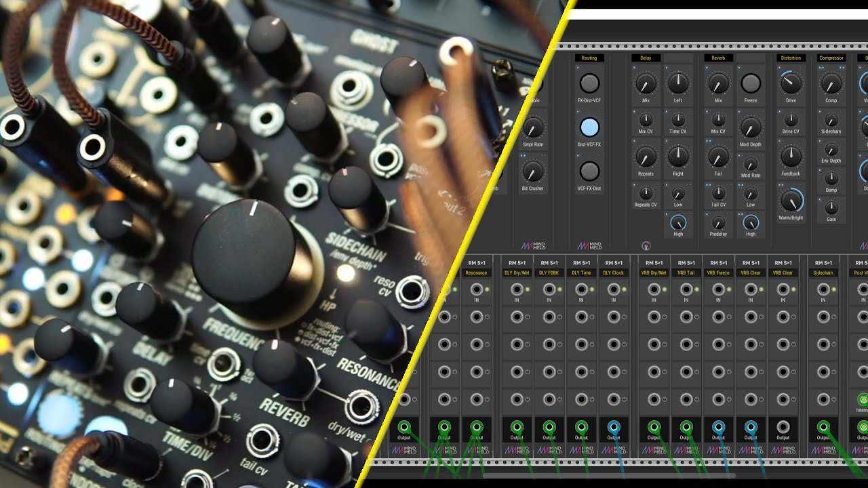This screenshot has width=868, height=488.
Task: Click the Routing section label
Action: point(589,58)
